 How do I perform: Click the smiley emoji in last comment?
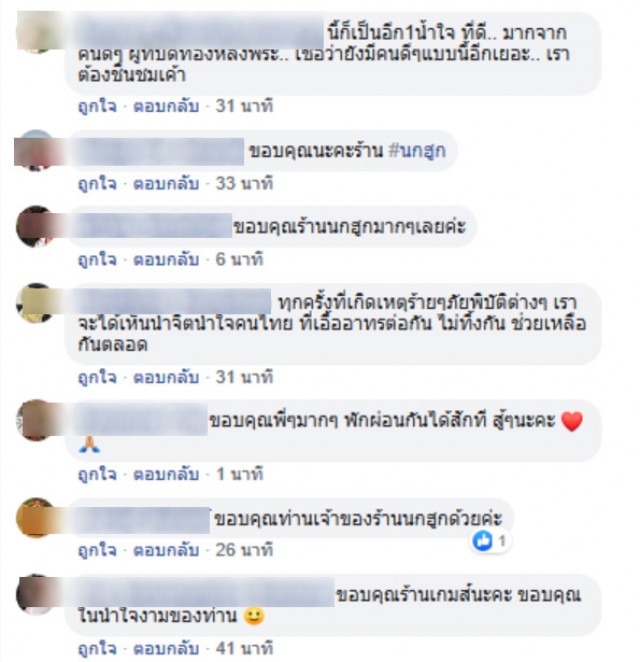[x=254, y=616]
